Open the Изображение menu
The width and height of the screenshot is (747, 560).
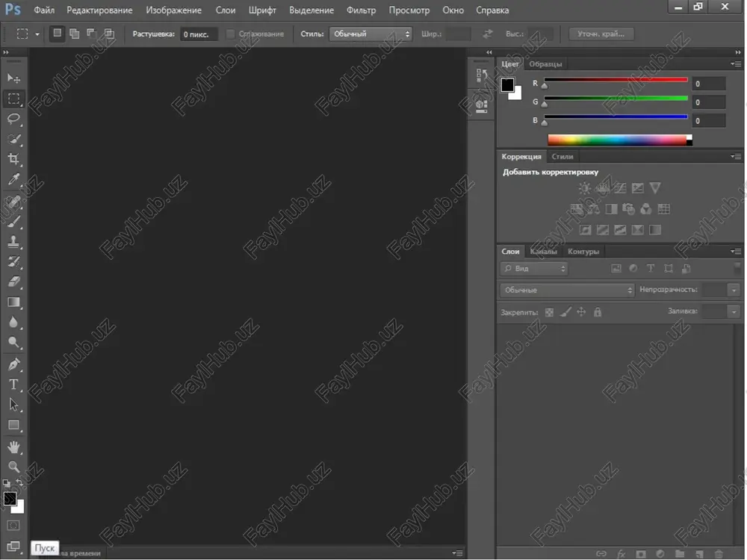(x=174, y=10)
